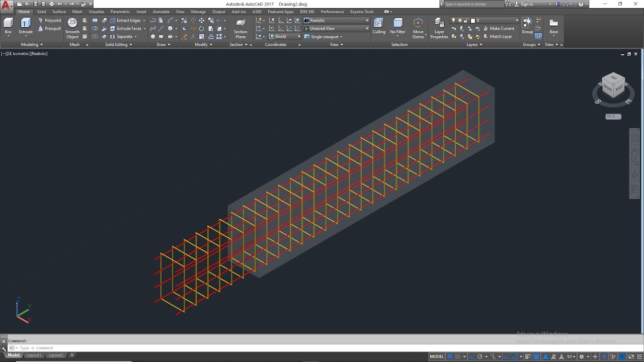Image resolution: width=644 pixels, height=362 pixels.
Task: Select Extract Edges tool
Action: [x=125, y=21]
